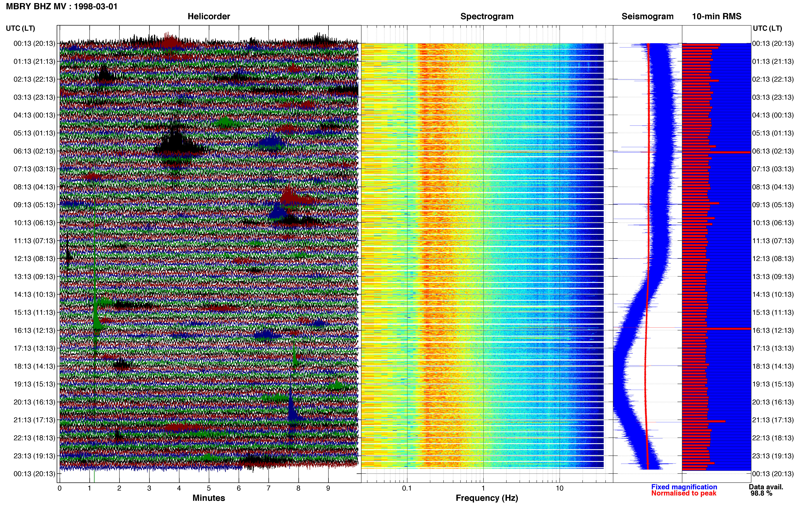The height and width of the screenshot is (508, 812).
Task: Click helicorder minute tick label '5'
Action: pyautogui.click(x=209, y=488)
